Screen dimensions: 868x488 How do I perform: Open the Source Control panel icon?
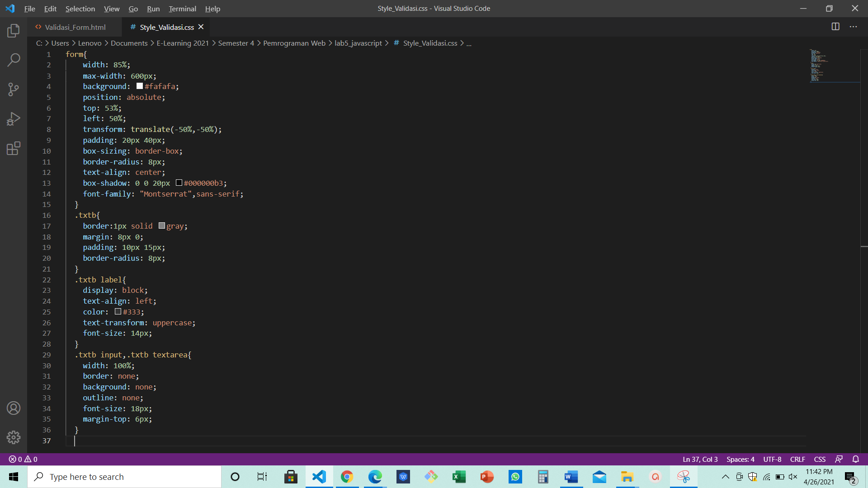13,89
